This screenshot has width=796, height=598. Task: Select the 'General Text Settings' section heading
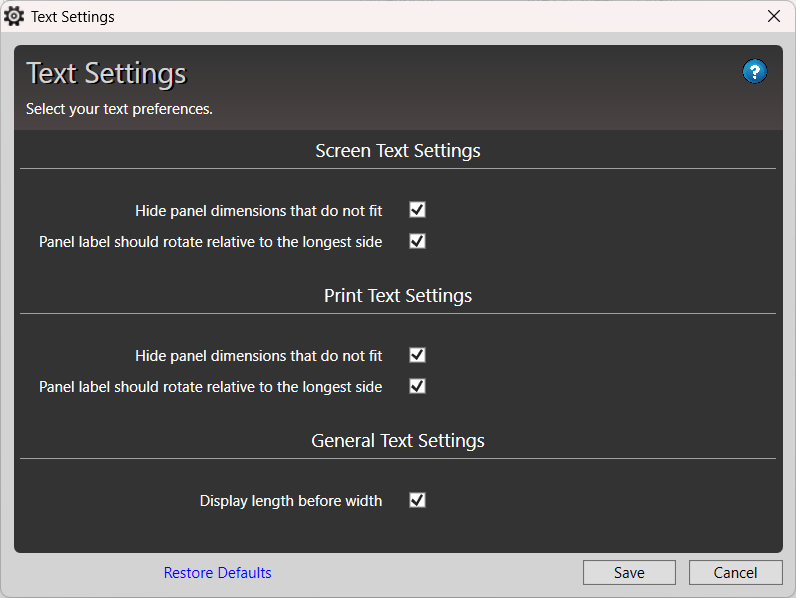click(397, 441)
